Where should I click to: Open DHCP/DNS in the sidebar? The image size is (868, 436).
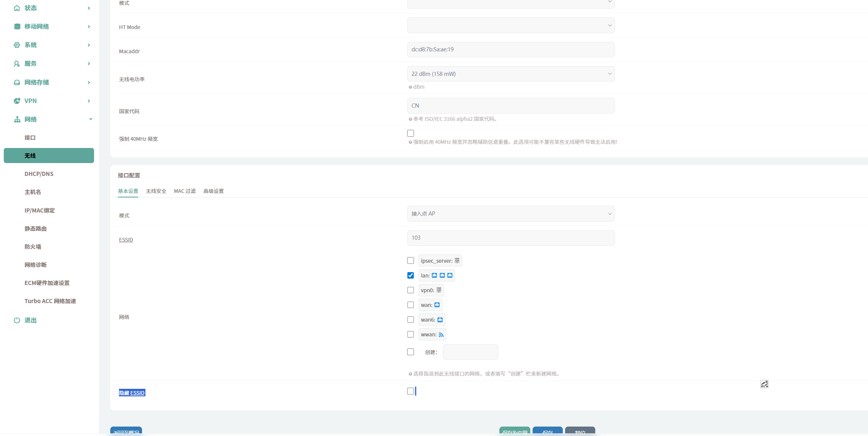39,174
